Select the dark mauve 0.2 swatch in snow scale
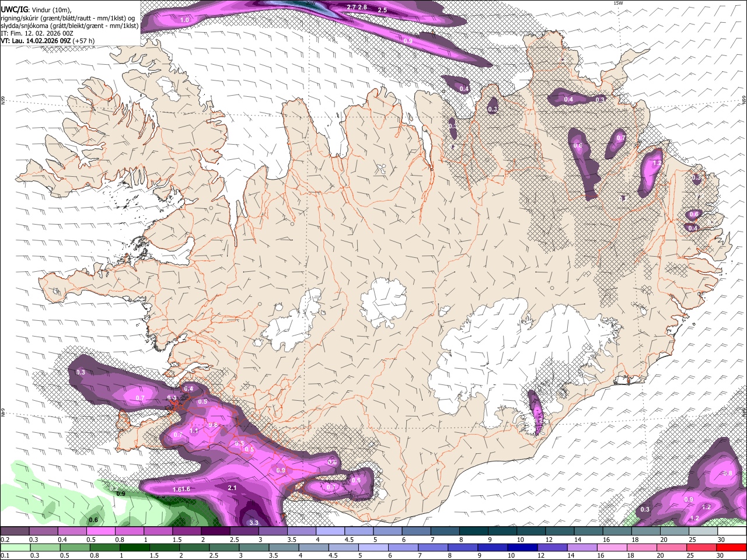The image size is (747, 560). tap(15, 531)
